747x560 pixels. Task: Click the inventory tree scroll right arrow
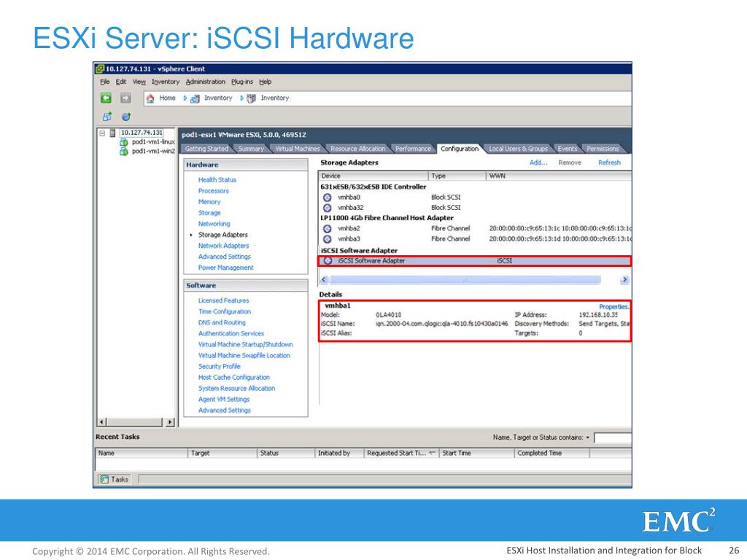click(x=169, y=422)
